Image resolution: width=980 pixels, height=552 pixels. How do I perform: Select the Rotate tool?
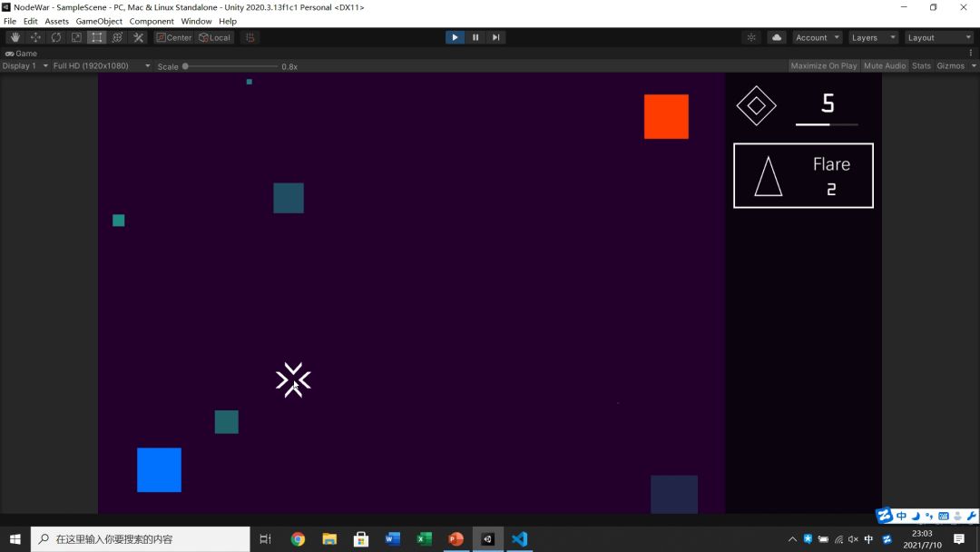click(x=56, y=37)
